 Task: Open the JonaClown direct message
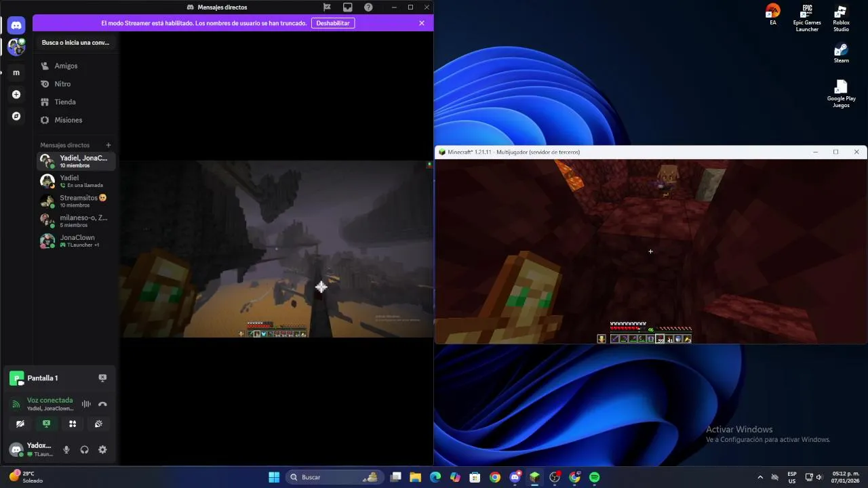click(x=76, y=241)
